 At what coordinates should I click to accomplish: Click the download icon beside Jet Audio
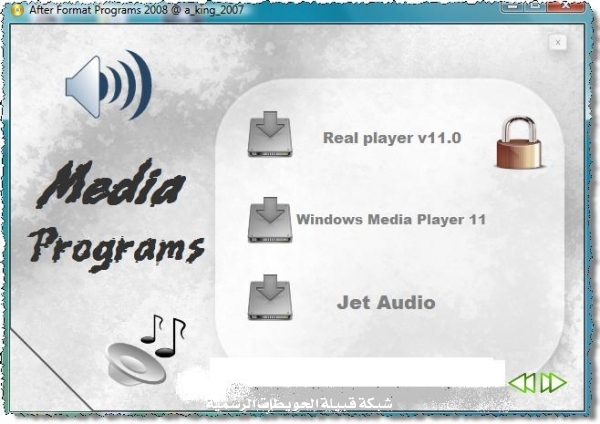click(x=270, y=297)
